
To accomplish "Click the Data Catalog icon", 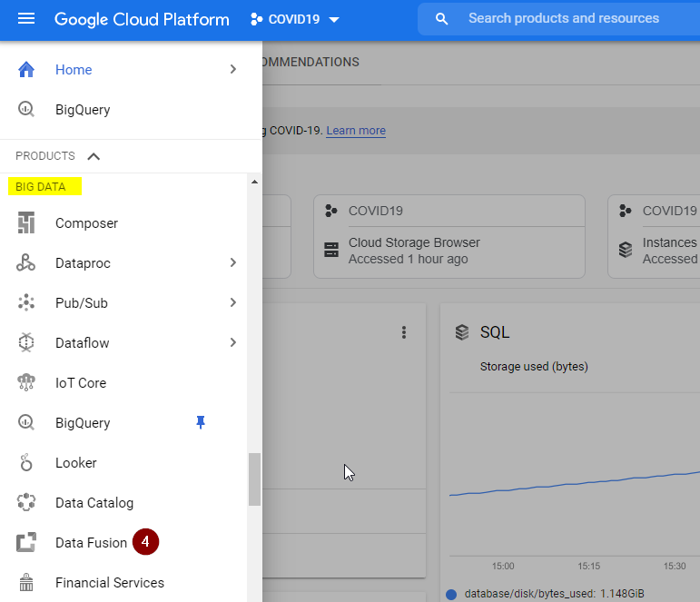I will 26,503.
